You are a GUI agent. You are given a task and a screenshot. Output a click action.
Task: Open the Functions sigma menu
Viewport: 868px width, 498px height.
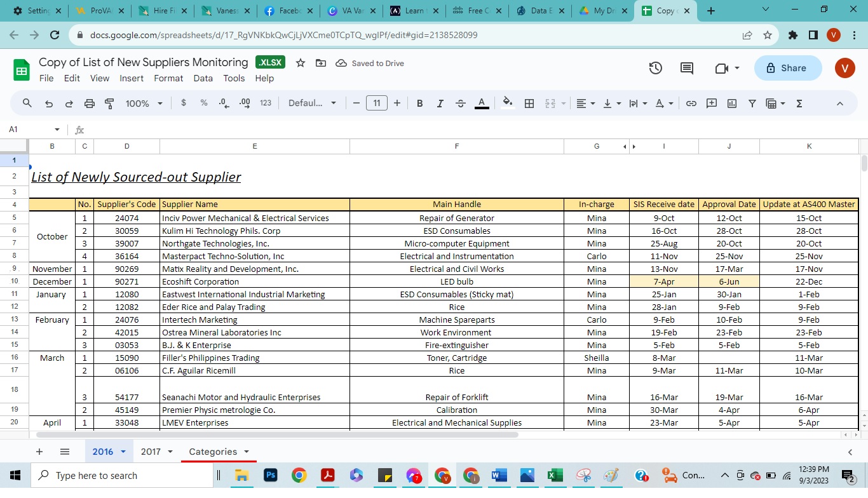(799, 104)
